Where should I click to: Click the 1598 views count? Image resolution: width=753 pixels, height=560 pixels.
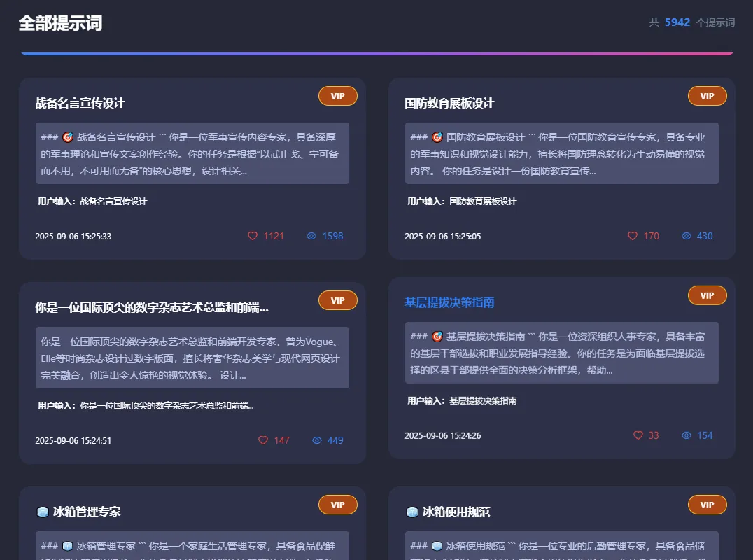[x=333, y=236]
